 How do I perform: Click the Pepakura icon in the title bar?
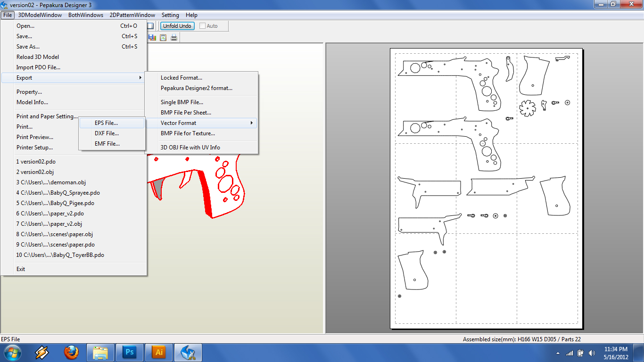pos(5,5)
